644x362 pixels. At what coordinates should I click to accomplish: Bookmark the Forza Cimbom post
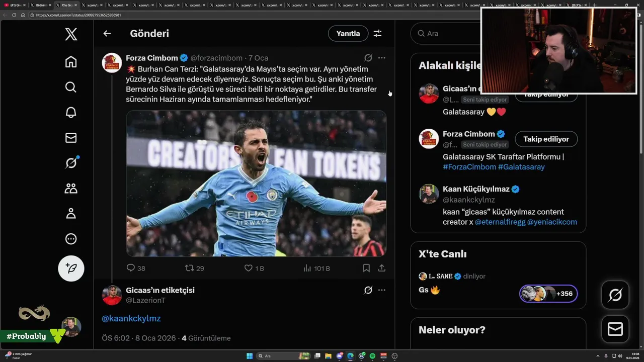(366, 268)
